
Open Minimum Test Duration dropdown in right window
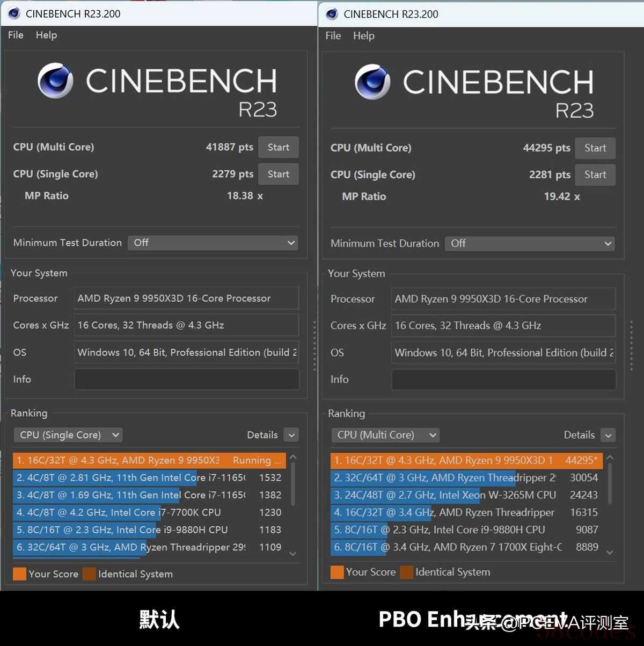tap(530, 243)
